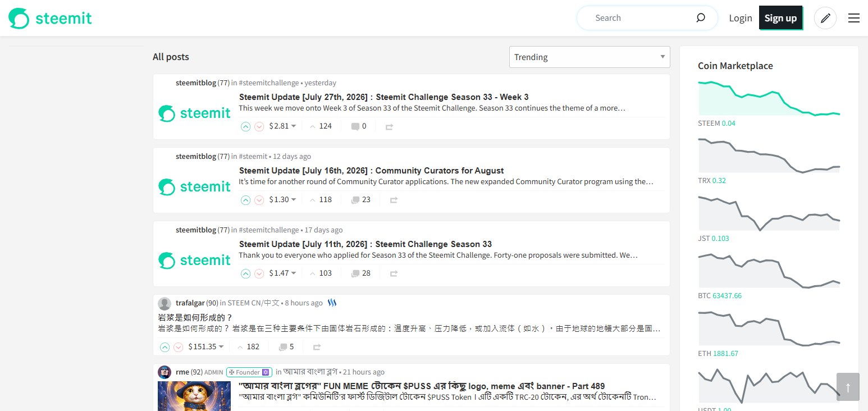This screenshot has width=868, height=411.
Task: Open the STEEM CN/中文 community link
Action: (253, 303)
